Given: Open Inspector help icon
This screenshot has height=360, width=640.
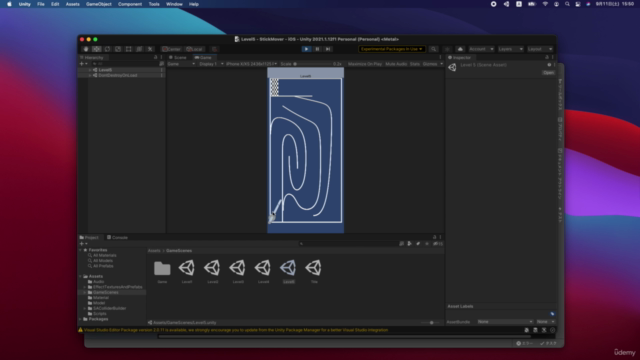Looking at the screenshot, I should point(549,65).
